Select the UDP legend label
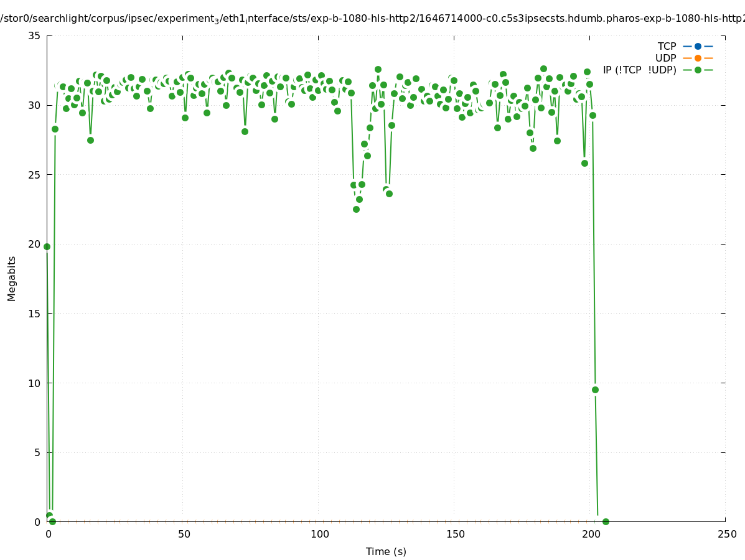This screenshot has height=560, width=745. tap(665, 58)
